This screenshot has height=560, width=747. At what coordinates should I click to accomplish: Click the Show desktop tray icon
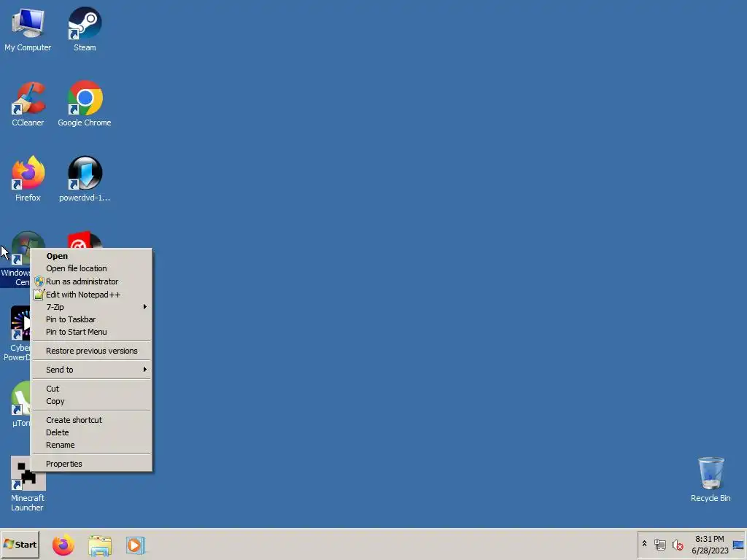pyautogui.click(x=738, y=545)
